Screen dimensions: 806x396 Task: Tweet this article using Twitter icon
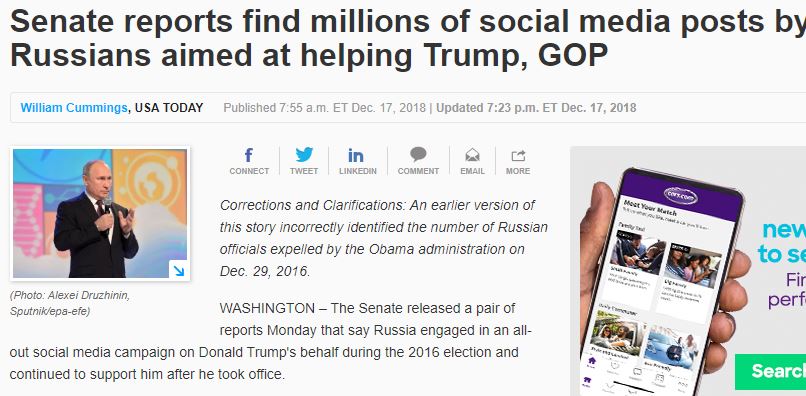[304, 161]
